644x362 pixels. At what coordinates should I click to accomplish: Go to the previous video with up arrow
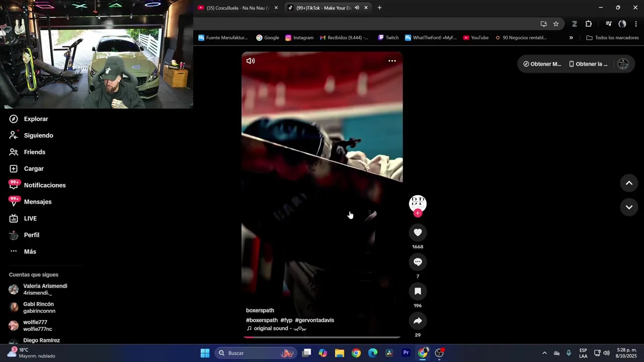point(629,183)
